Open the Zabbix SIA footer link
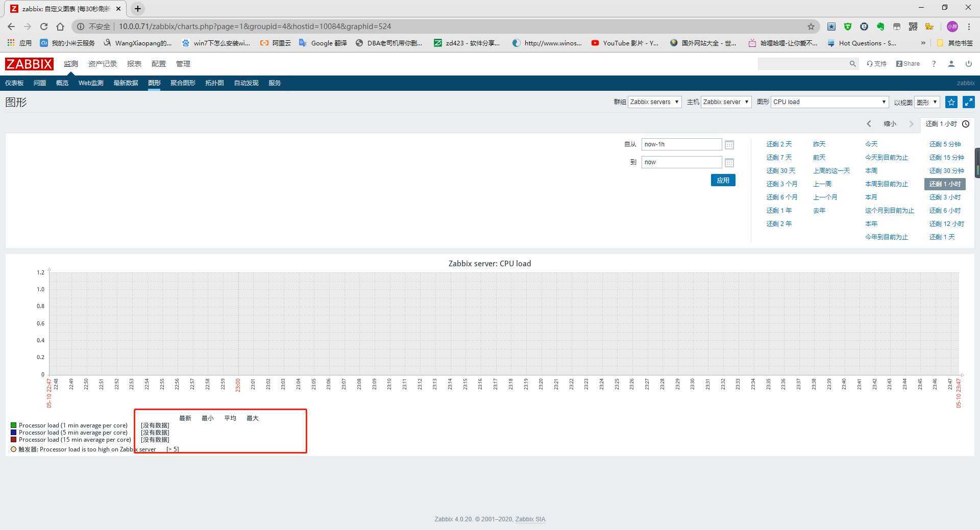Screen dimensions: 980x530 530,519
